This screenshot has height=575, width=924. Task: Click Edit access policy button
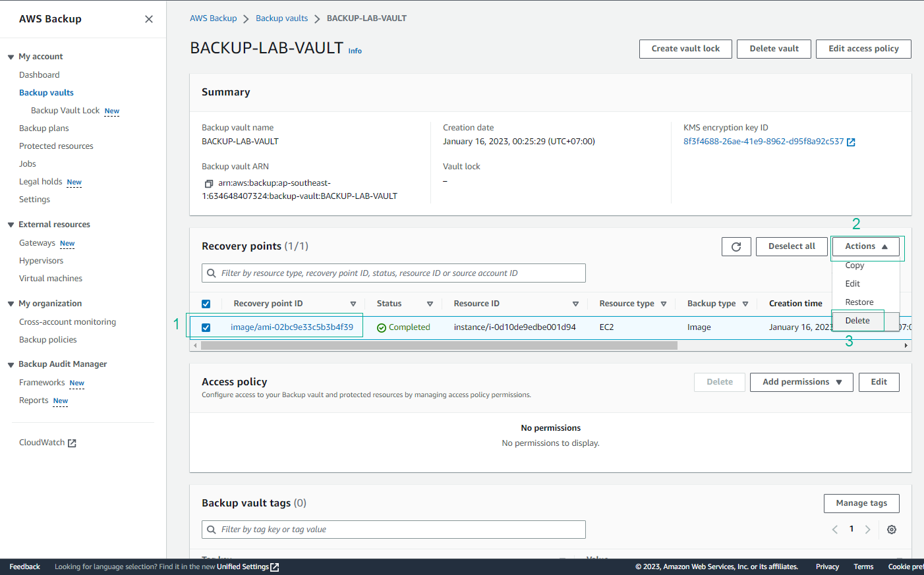[863, 49]
